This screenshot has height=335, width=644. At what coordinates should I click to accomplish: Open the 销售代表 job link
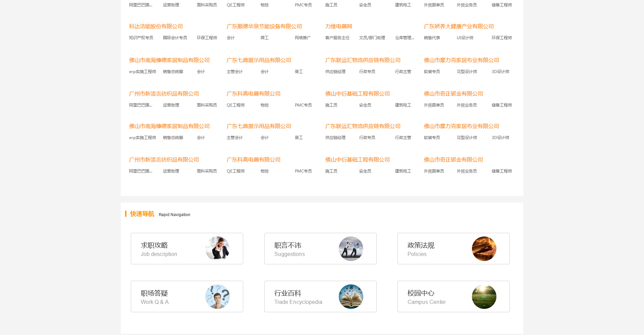coord(432,38)
